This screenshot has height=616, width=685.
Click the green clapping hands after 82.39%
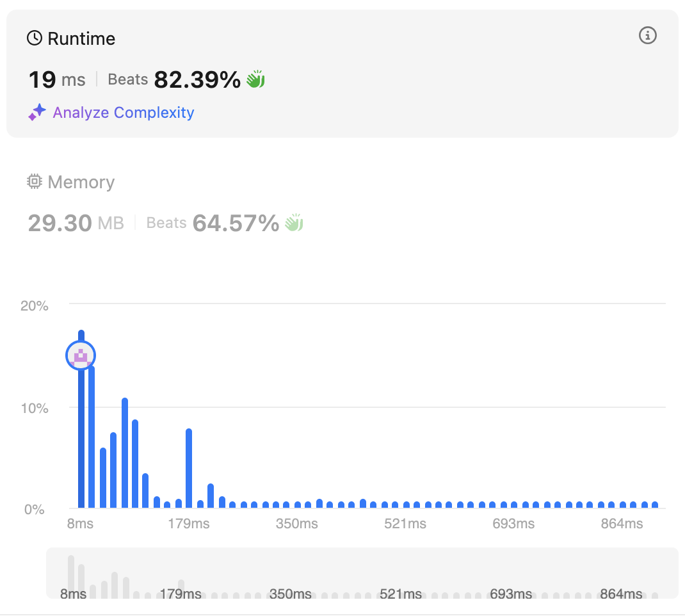coord(255,79)
